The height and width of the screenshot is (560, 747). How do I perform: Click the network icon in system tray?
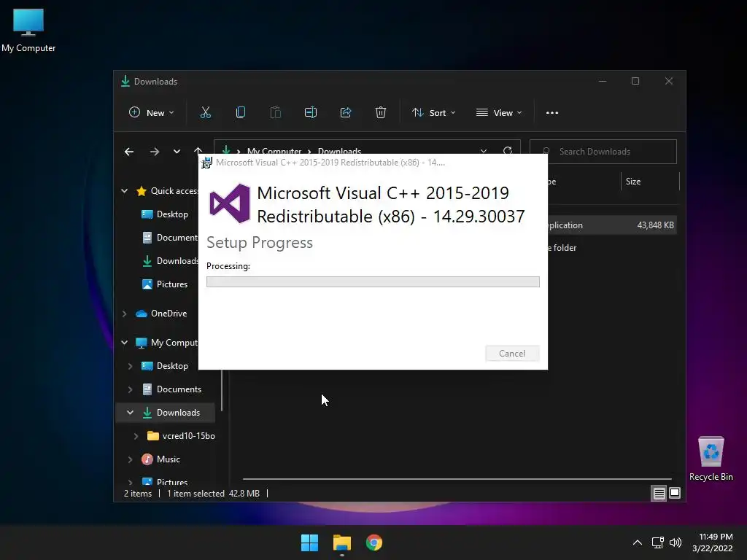coord(658,542)
